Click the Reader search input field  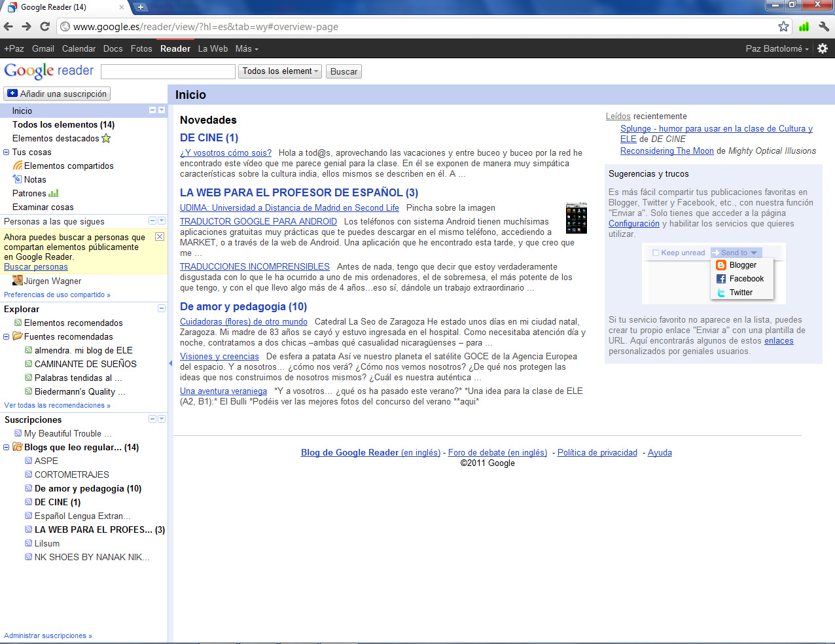168,71
